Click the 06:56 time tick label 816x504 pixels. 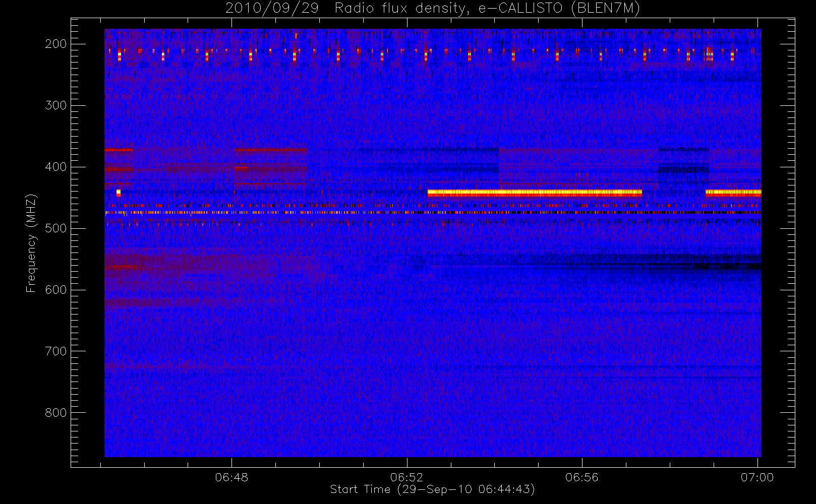[x=581, y=477]
